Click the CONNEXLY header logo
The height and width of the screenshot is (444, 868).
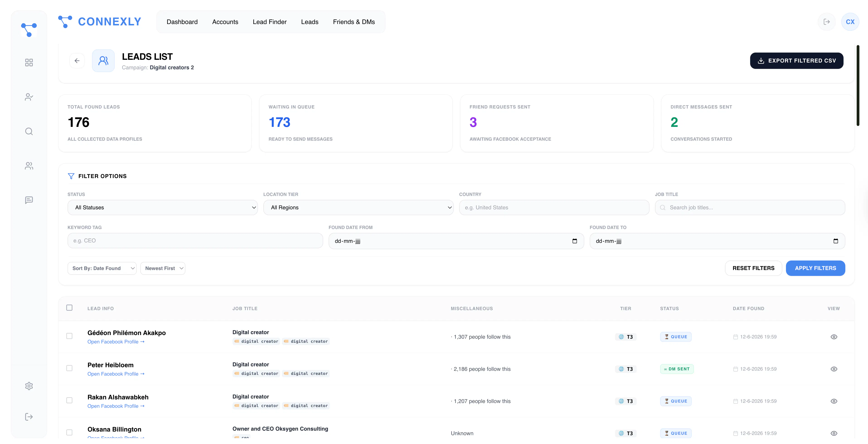pyautogui.click(x=100, y=22)
